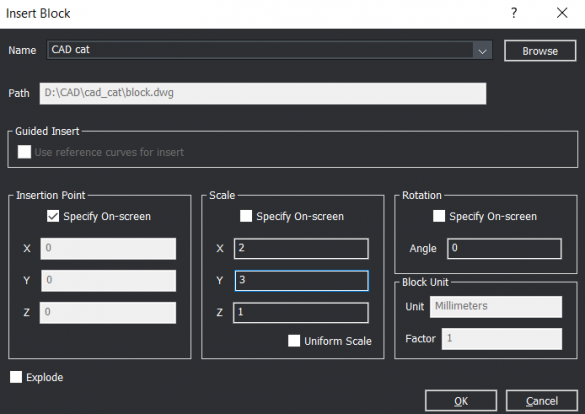
Task: Click the help question mark icon
Action: [514, 13]
